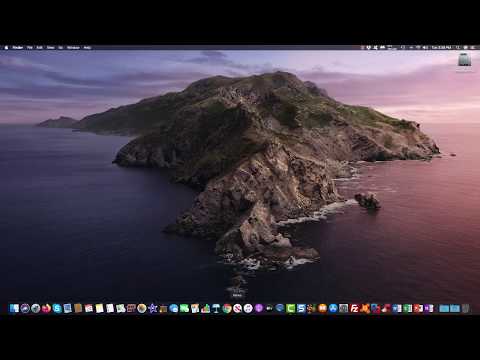Launch Siri from the Dock
480x360 pixels.
point(25,308)
